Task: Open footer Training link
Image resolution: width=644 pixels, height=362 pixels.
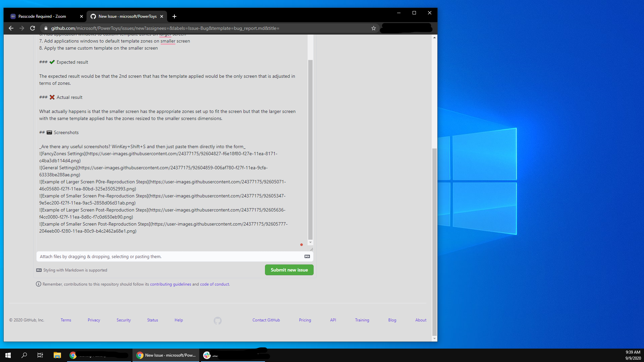Action: (x=362, y=320)
